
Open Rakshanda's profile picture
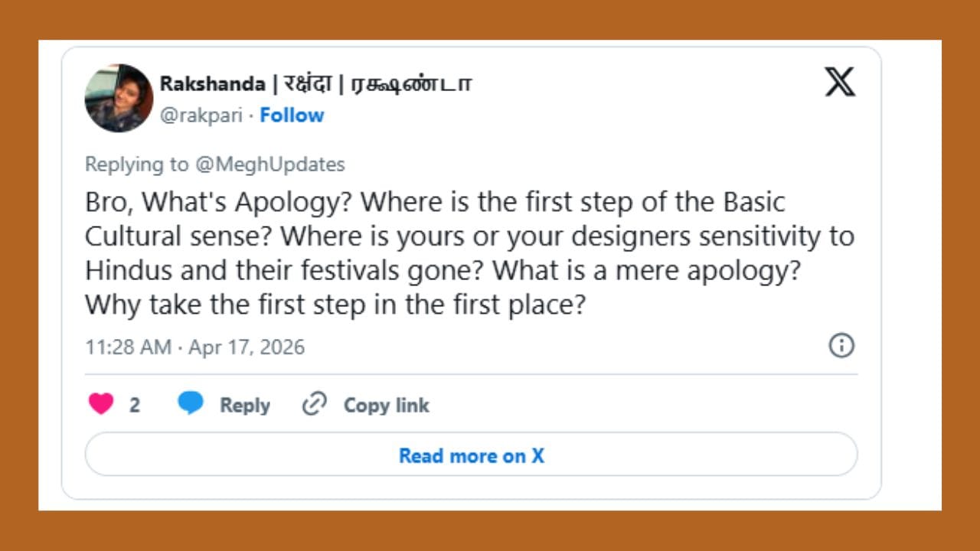[119, 99]
